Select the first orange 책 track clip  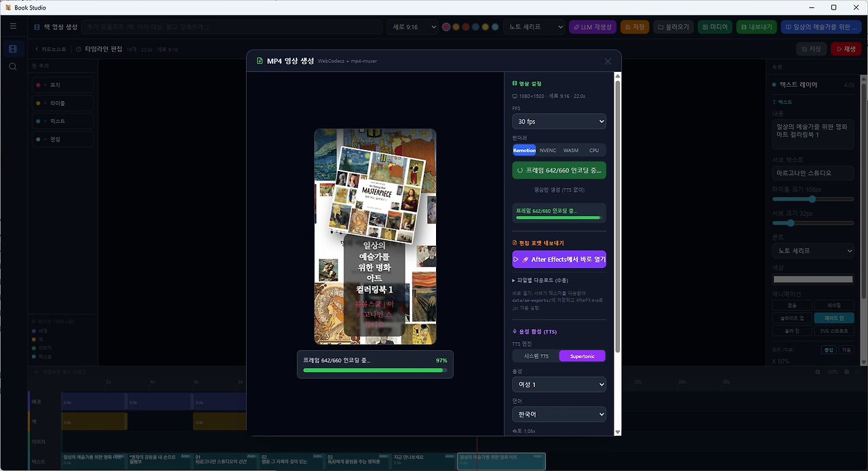coord(94,421)
